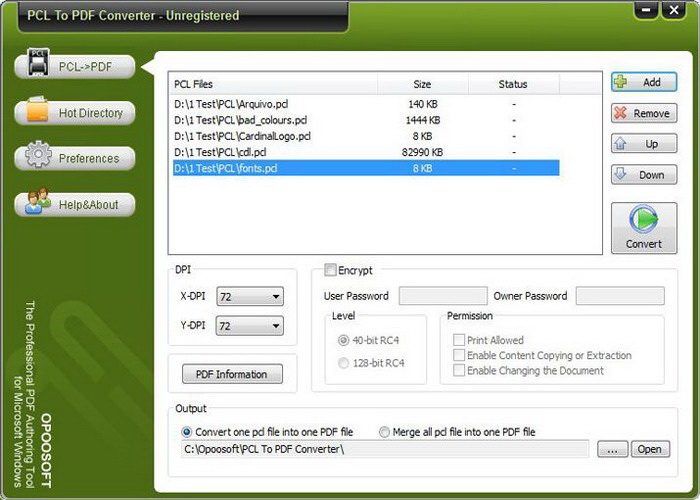This screenshot has height=500, width=700.
Task: Select the CardinalLogo.pcl file row
Action: click(x=366, y=136)
